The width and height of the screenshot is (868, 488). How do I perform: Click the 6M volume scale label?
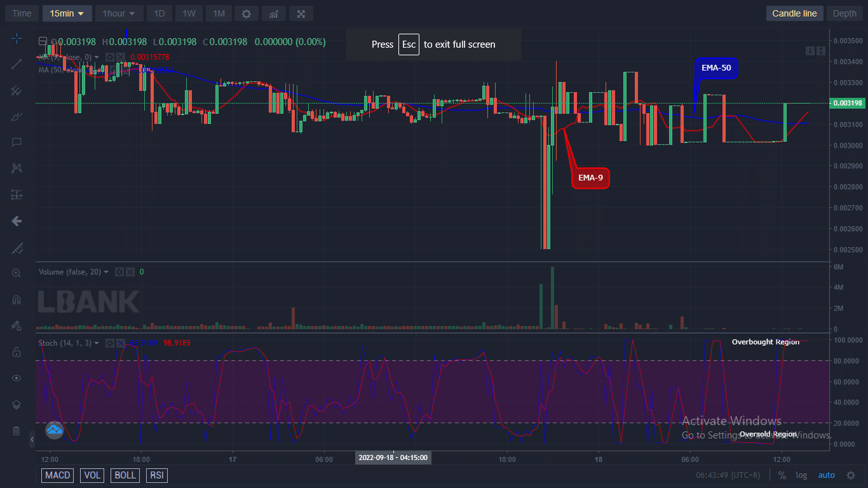pos(839,267)
